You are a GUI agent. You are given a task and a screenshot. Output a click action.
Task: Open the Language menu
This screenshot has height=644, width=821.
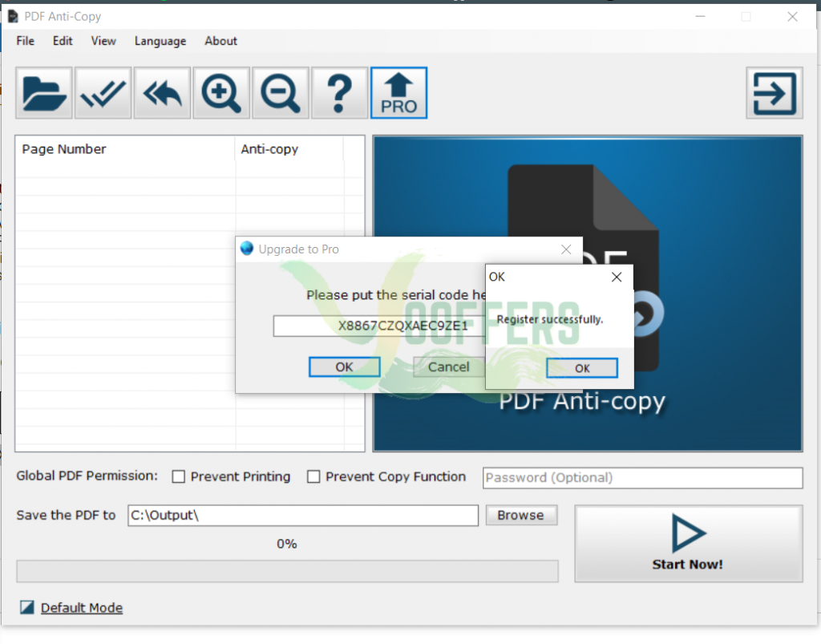[x=160, y=41]
